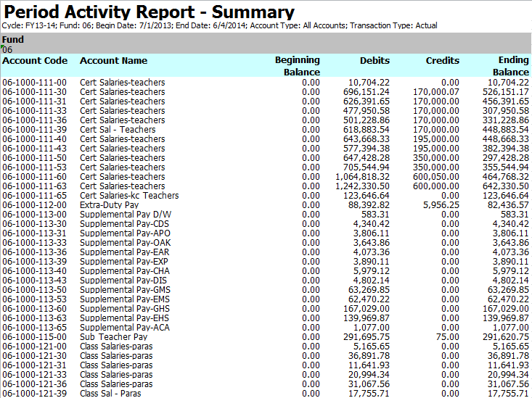Click the Extra-Duty Pay account name
Viewport: 532px width, 398px height.
(x=109, y=205)
